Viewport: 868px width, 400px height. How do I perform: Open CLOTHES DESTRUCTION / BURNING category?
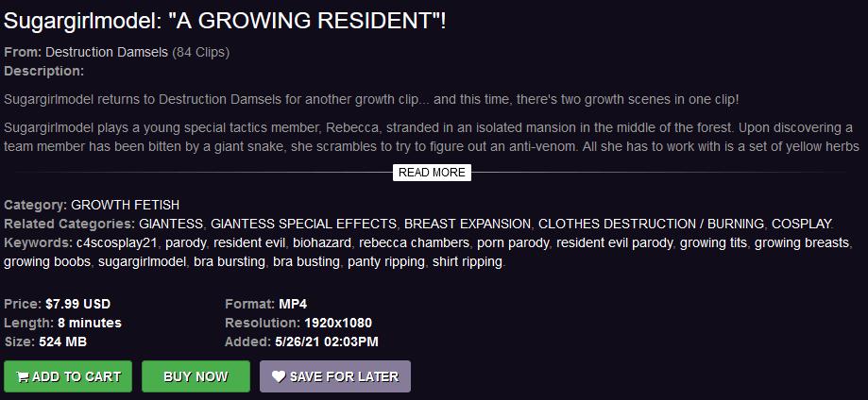[x=650, y=224]
